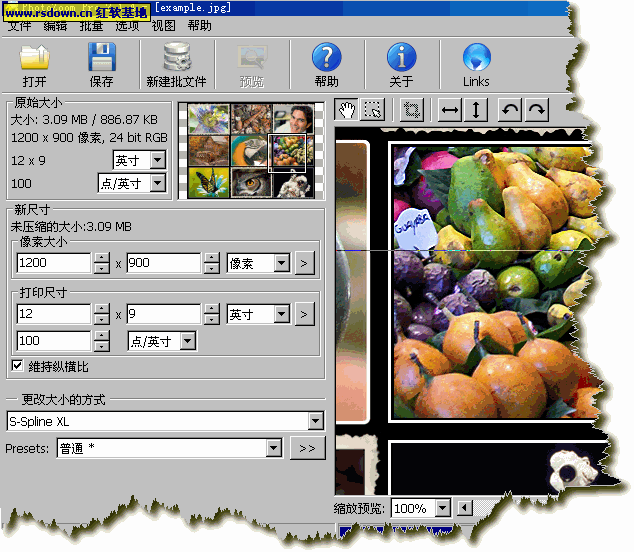Select the hand pan tool
The height and width of the screenshot is (552, 634).
[x=347, y=110]
